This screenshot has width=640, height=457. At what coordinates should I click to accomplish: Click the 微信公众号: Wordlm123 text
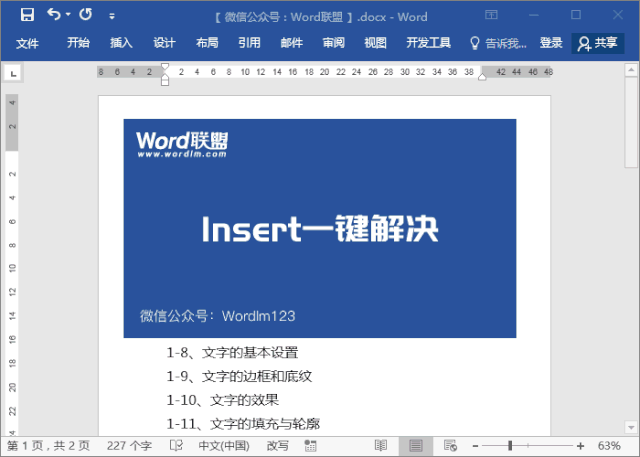click(218, 316)
